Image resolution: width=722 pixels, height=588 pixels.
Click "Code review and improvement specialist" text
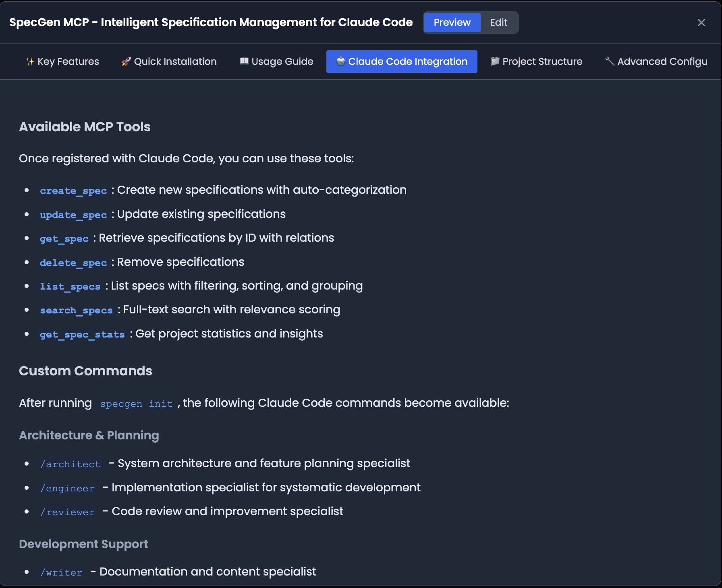(227, 511)
